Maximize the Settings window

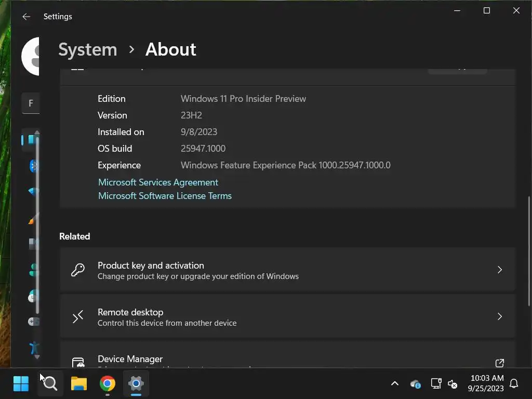click(x=487, y=10)
